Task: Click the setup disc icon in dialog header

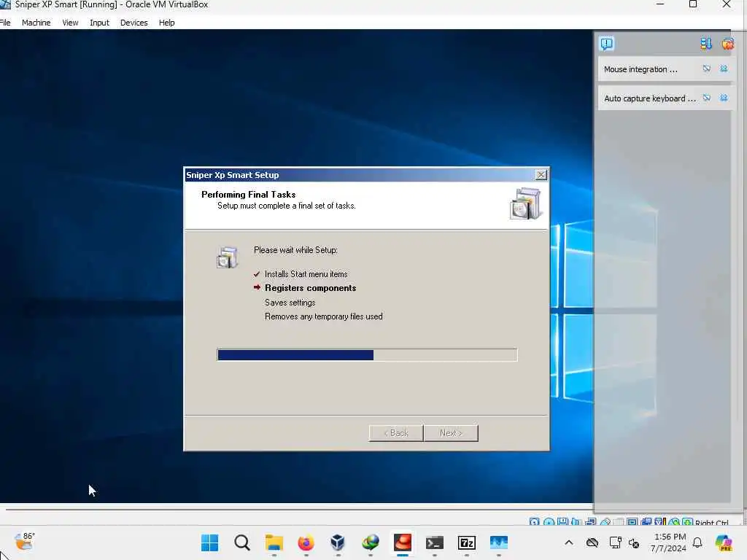Action: pyautogui.click(x=525, y=204)
